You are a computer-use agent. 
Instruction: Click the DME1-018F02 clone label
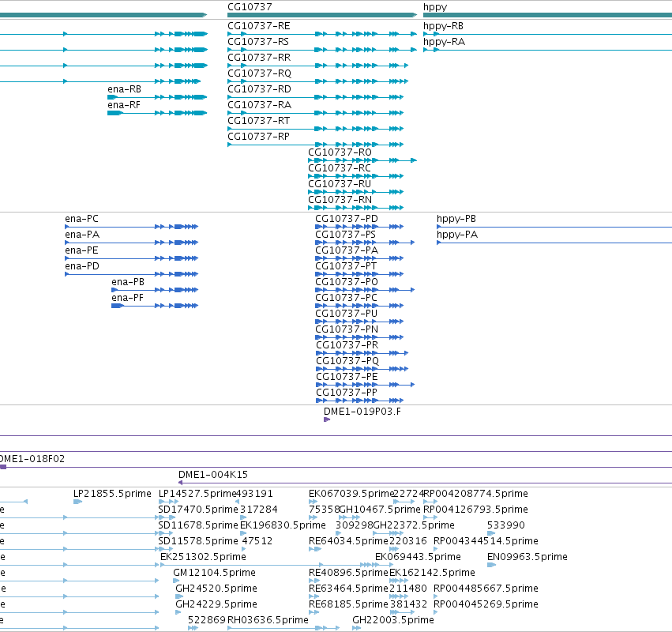click(x=32, y=459)
